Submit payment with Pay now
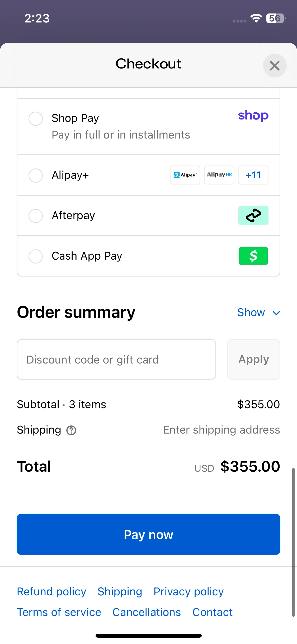This screenshot has width=297, height=644. pos(148,534)
